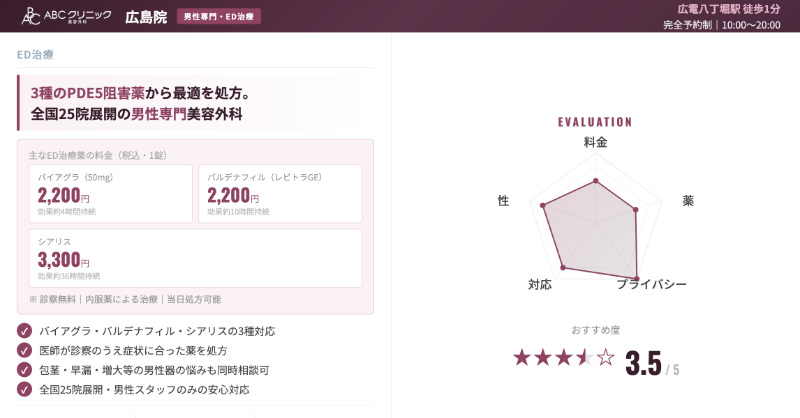Click the 対応 label on radar chart

pos(540,285)
